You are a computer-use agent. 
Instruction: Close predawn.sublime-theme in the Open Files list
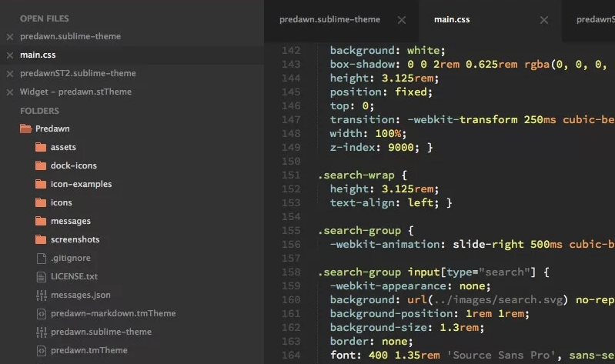pyautogui.click(x=10, y=37)
